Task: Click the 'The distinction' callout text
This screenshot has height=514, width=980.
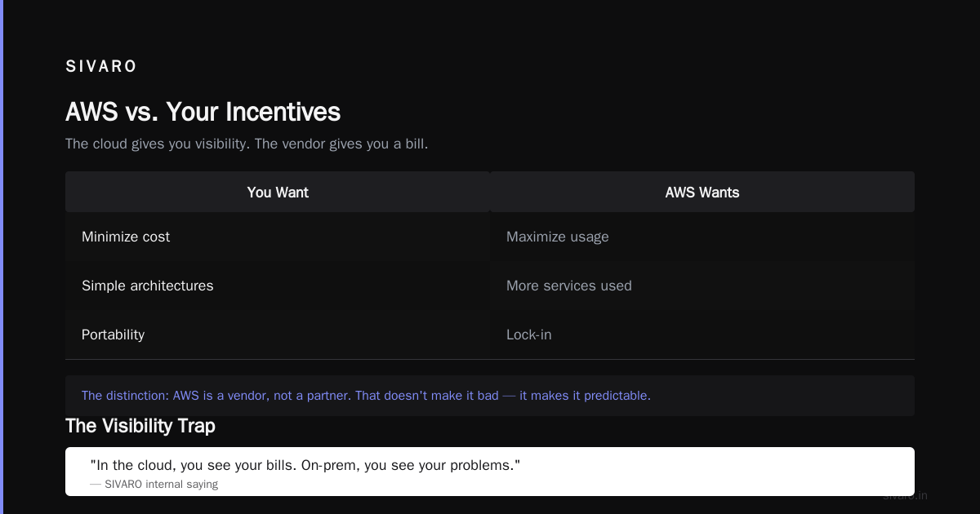Action: (x=366, y=396)
